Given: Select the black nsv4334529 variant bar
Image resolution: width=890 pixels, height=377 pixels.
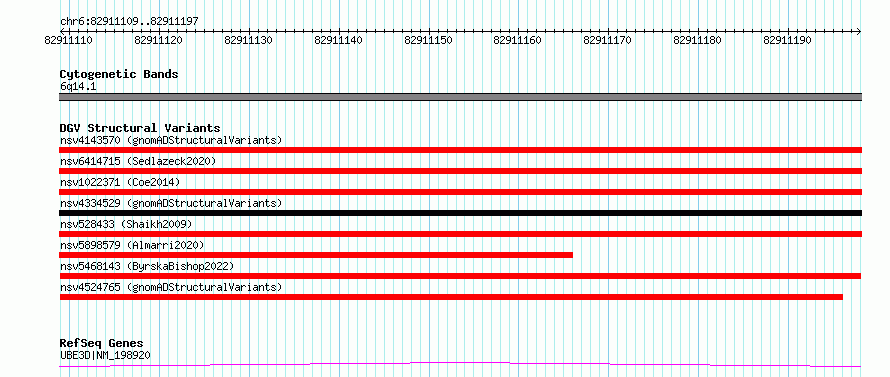Looking at the screenshot, I should tap(460, 213).
